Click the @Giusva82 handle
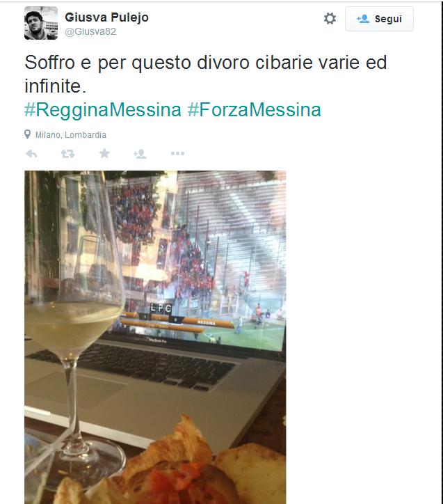The width and height of the screenshot is (443, 504). pyautogui.click(x=90, y=32)
